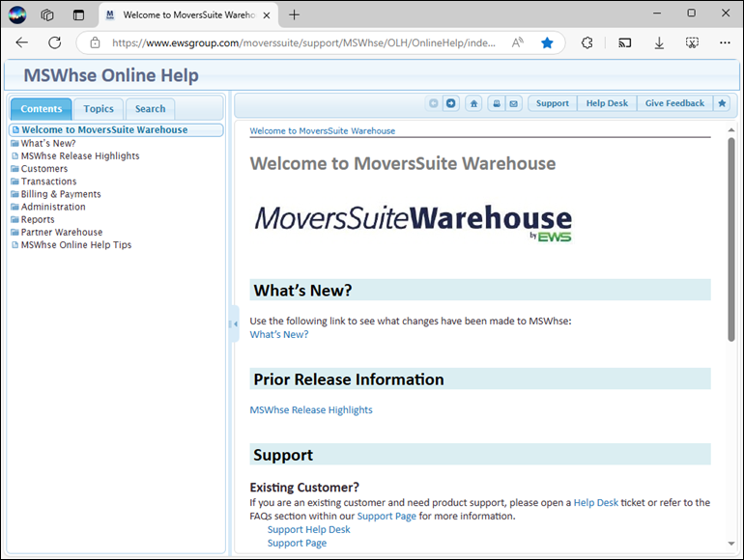This screenshot has height=560, width=744.
Task: Toggle vertical tabs icon
Action: pyautogui.click(x=78, y=14)
